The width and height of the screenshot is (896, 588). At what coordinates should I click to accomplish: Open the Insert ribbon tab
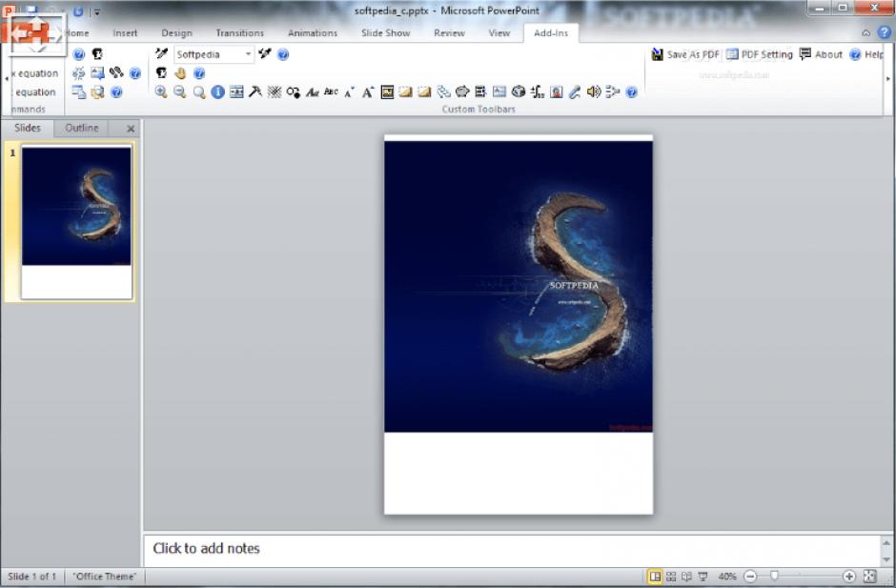click(x=125, y=33)
